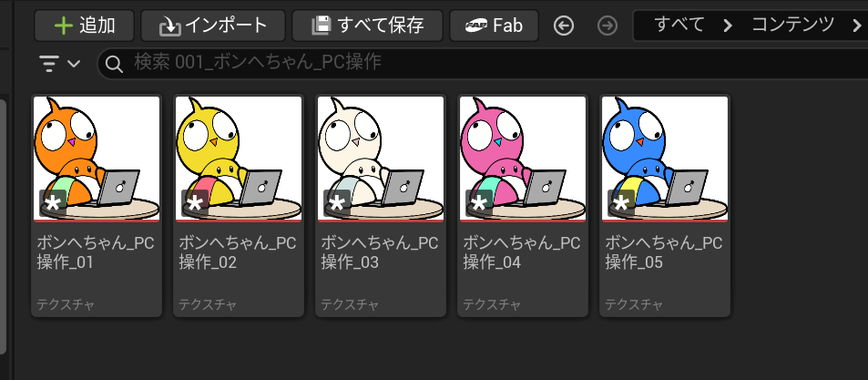Viewport: 868px width, 380px height.
Task: Focus the 検索 001_ボンへちゃん_PC操作 search field
Action: [482, 63]
